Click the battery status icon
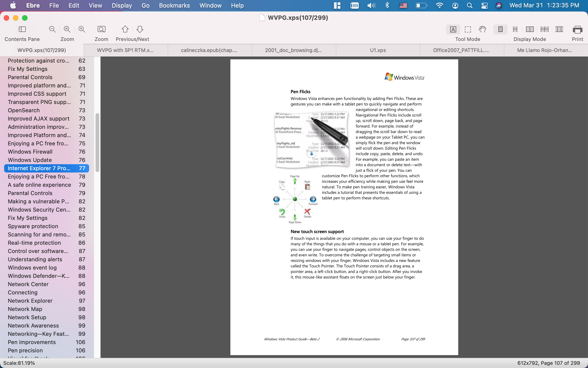The image size is (588, 368). tap(421, 5)
